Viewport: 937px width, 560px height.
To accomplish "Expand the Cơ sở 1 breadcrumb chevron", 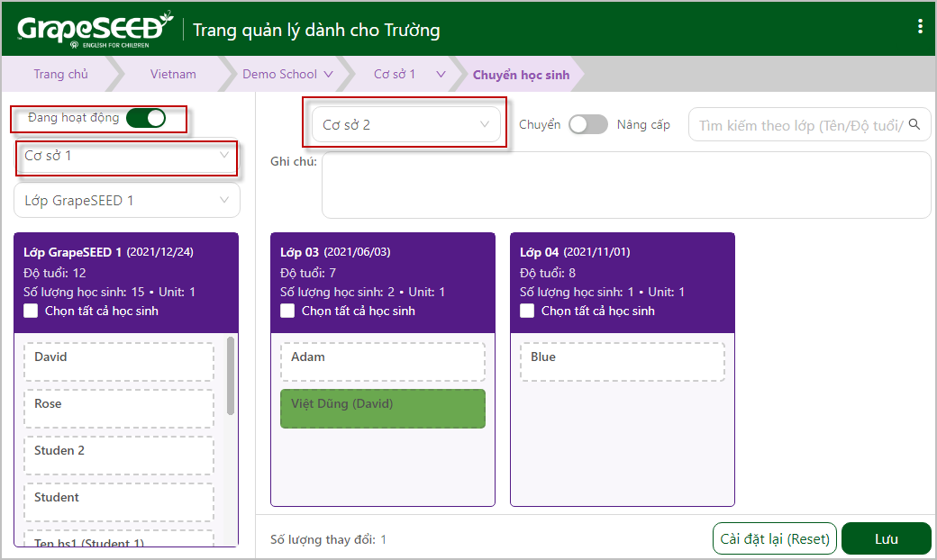I will click(x=441, y=74).
